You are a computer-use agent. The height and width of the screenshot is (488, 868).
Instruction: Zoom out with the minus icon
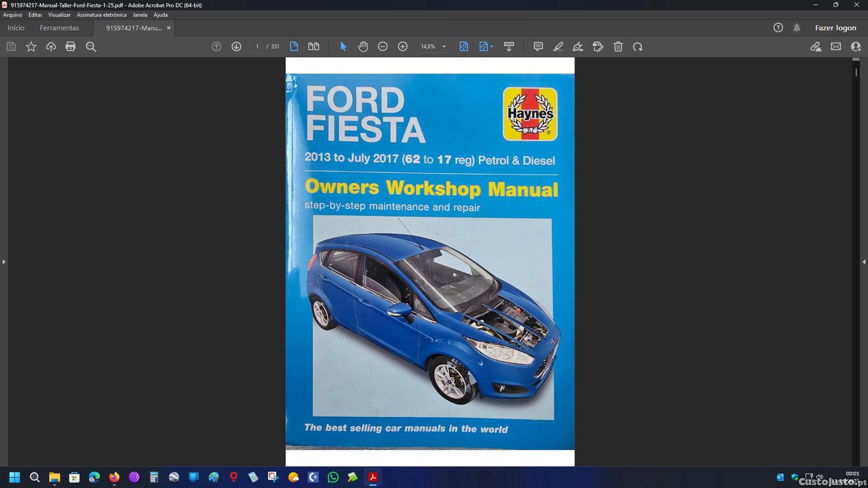[382, 47]
